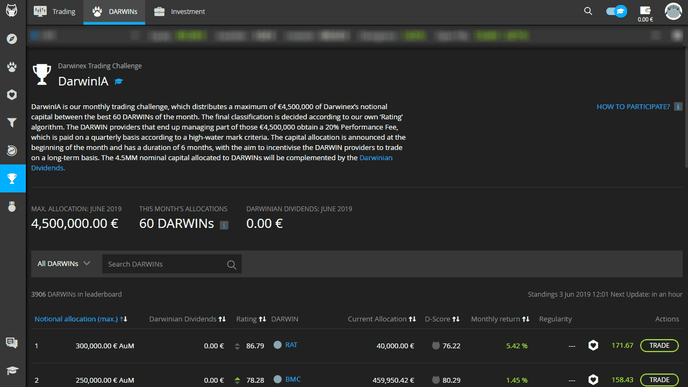Switch to the Investment tab
Image resolution: width=688 pixels, height=387 pixels.
click(x=179, y=12)
